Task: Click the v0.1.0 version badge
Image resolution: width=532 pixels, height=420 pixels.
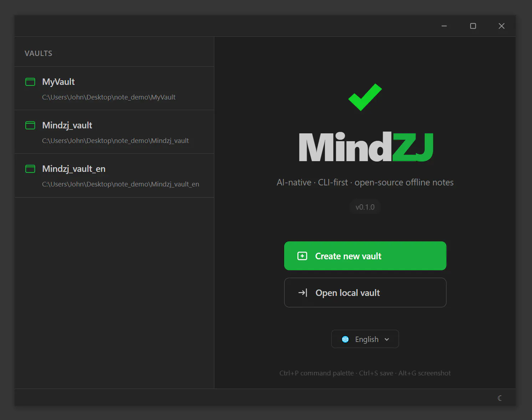Action: coord(365,207)
